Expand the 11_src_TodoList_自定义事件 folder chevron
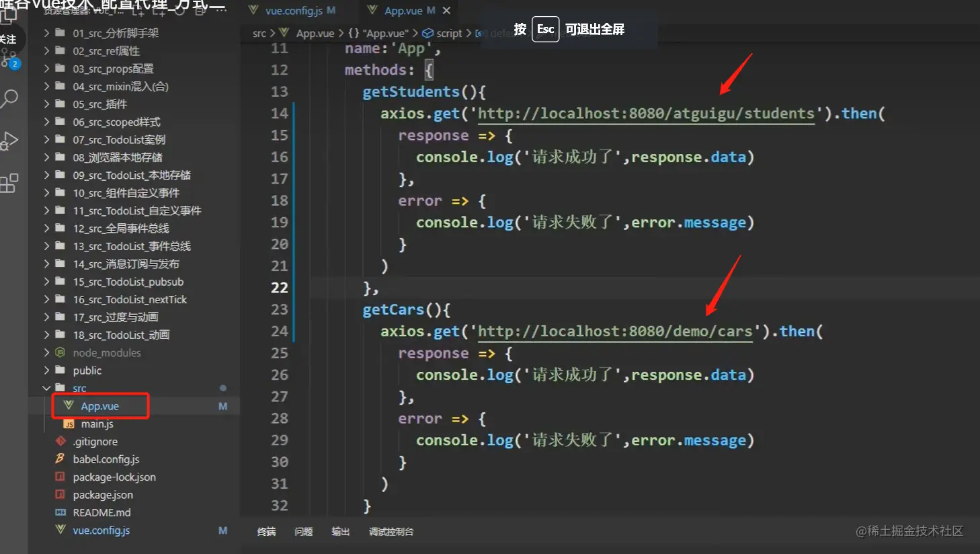This screenshot has width=980, height=554. coord(46,210)
